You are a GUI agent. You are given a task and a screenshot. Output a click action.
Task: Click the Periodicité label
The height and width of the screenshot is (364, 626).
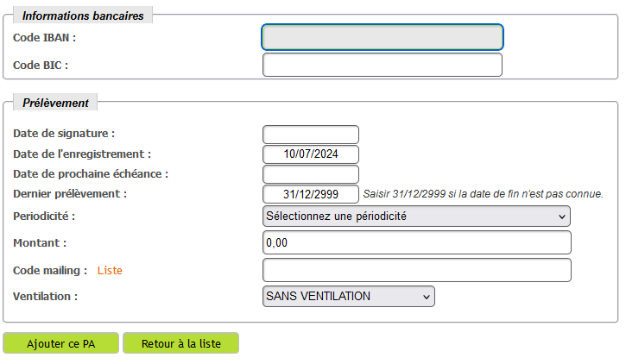(45, 216)
